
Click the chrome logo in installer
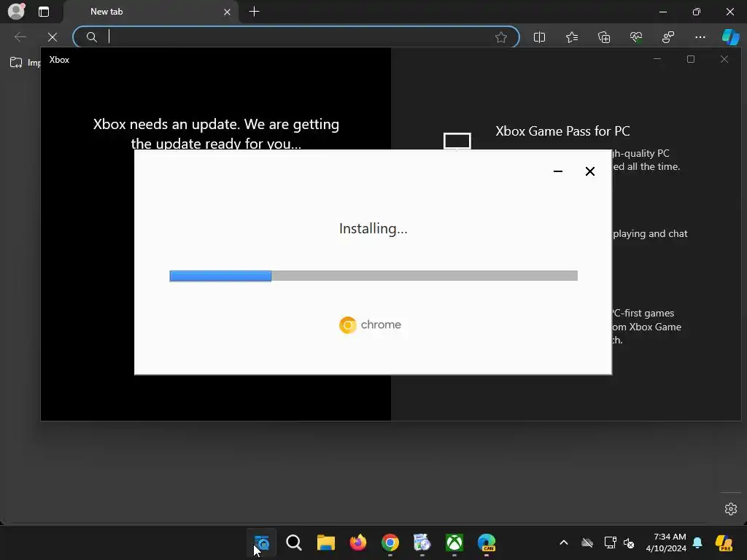[370, 324]
